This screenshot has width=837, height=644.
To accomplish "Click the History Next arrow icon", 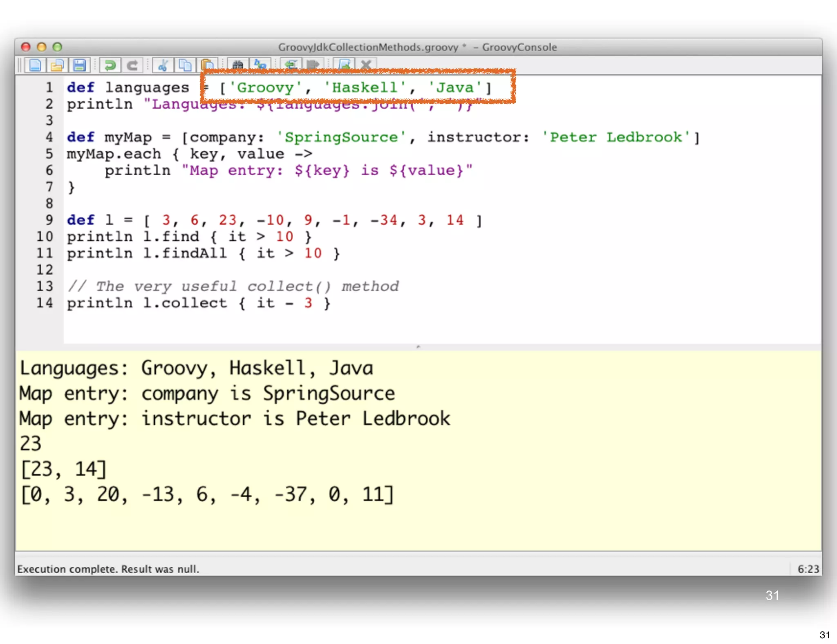I will pos(313,65).
